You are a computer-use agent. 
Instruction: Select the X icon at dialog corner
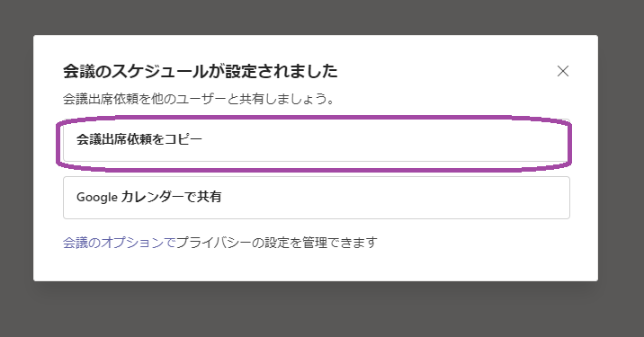coord(563,71)
